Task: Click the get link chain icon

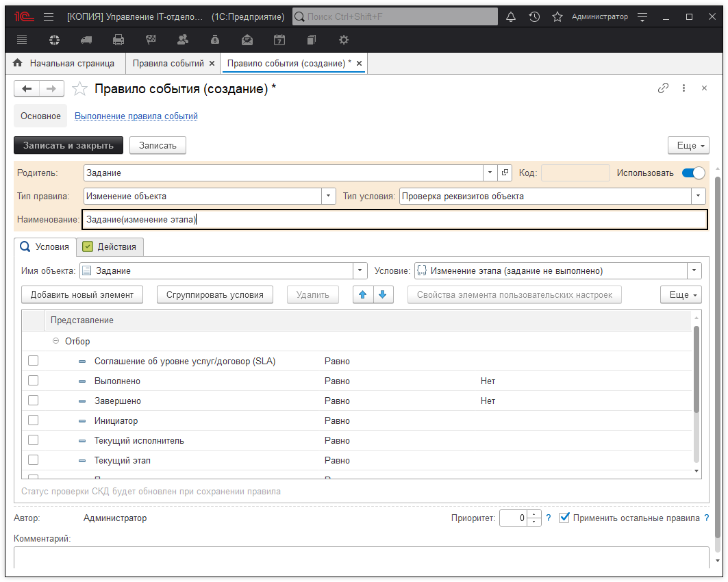Action: coord(663,88)
